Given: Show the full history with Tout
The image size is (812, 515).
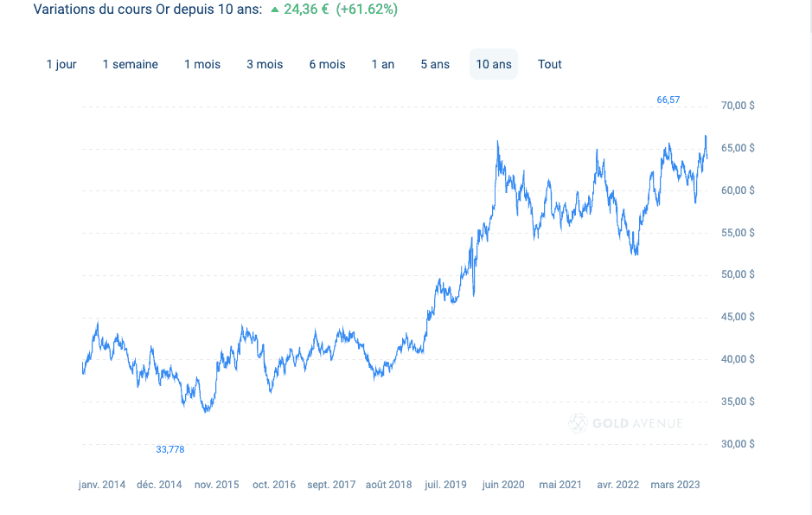Looking at the screenshot, I should 550,64.
